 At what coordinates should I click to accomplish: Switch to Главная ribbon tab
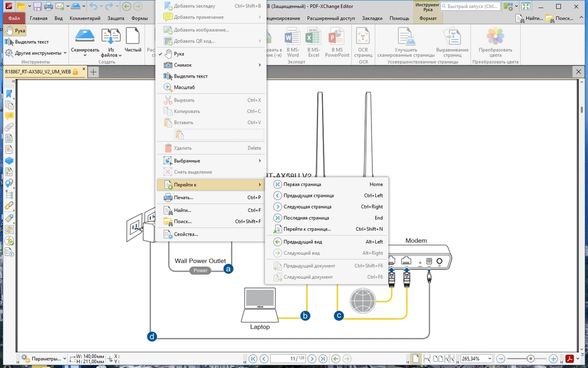(39, 18)
